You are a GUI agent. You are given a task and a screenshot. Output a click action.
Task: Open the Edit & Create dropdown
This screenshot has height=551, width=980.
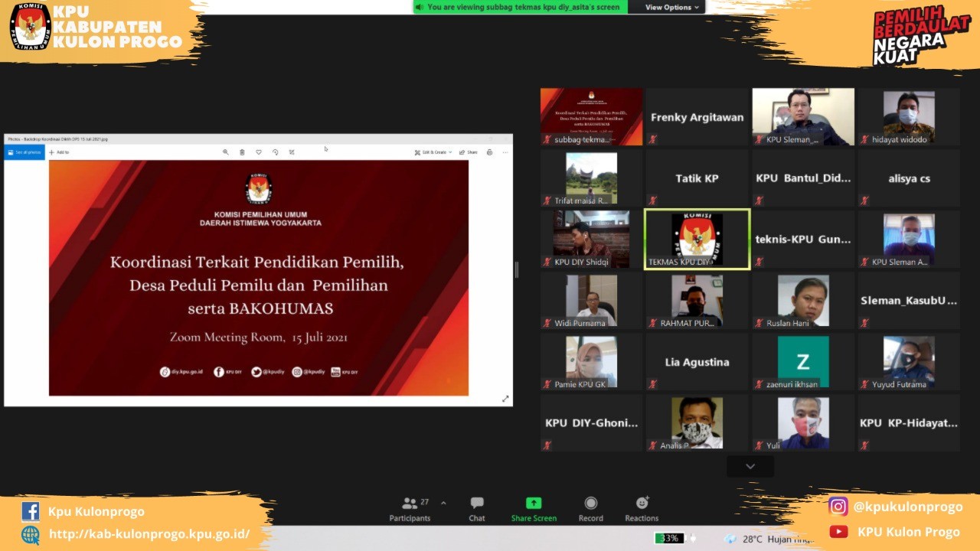[433, 152]
